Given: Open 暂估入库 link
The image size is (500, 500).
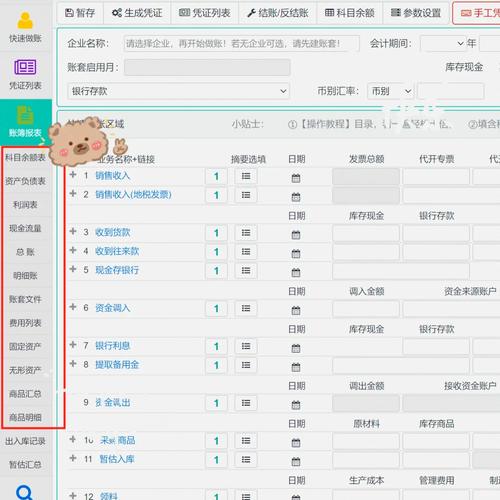Looking at the screenshot, I should (117, 459).
